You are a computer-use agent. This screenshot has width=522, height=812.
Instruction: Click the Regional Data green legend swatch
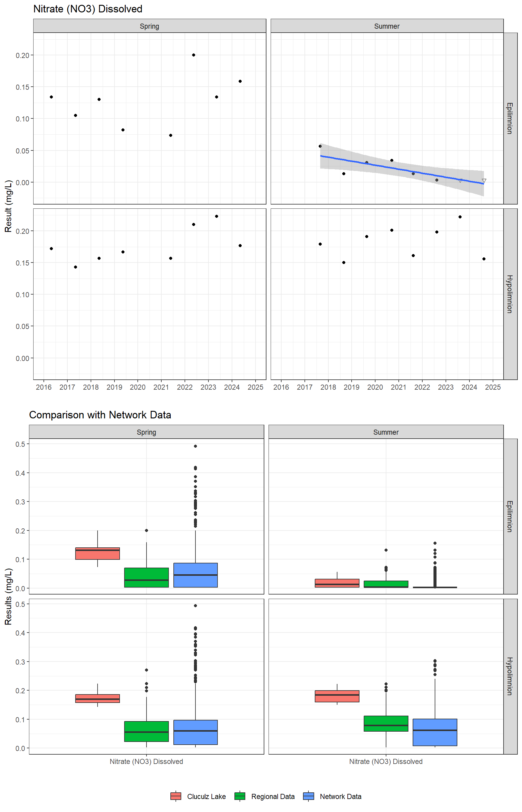tap(240, 796)
